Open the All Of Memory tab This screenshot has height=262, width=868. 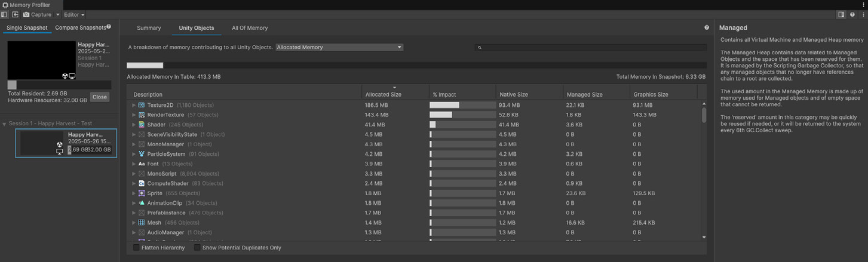pyautogui.click(x=250, y=28)
